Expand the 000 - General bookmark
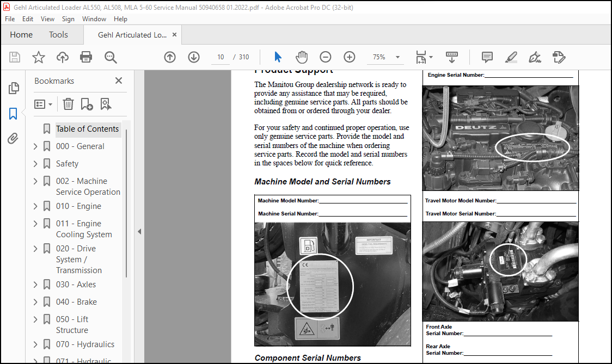This screenshot has height=364, width=612. pyautogui.click(x=35, y=146)
